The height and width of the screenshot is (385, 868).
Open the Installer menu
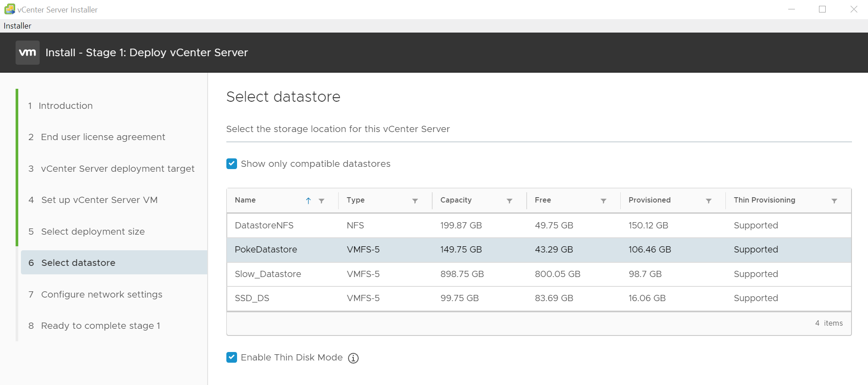point(17,26)
